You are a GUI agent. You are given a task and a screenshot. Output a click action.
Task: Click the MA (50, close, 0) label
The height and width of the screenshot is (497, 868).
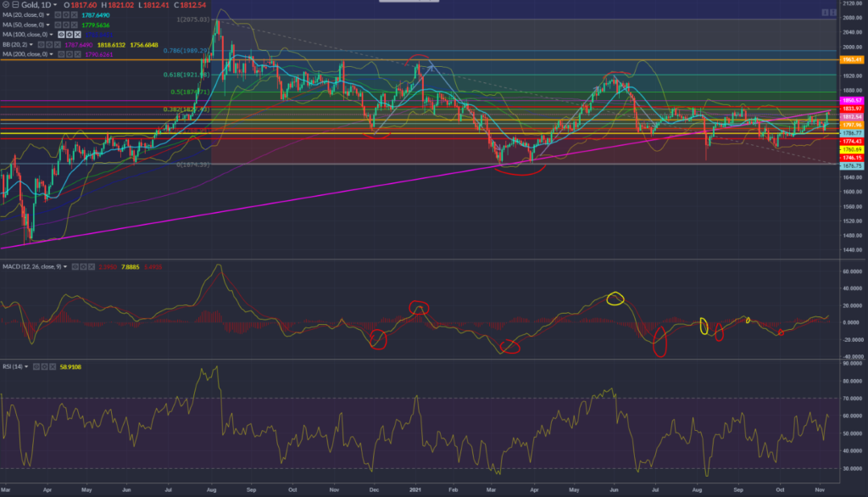coord(24,25)
